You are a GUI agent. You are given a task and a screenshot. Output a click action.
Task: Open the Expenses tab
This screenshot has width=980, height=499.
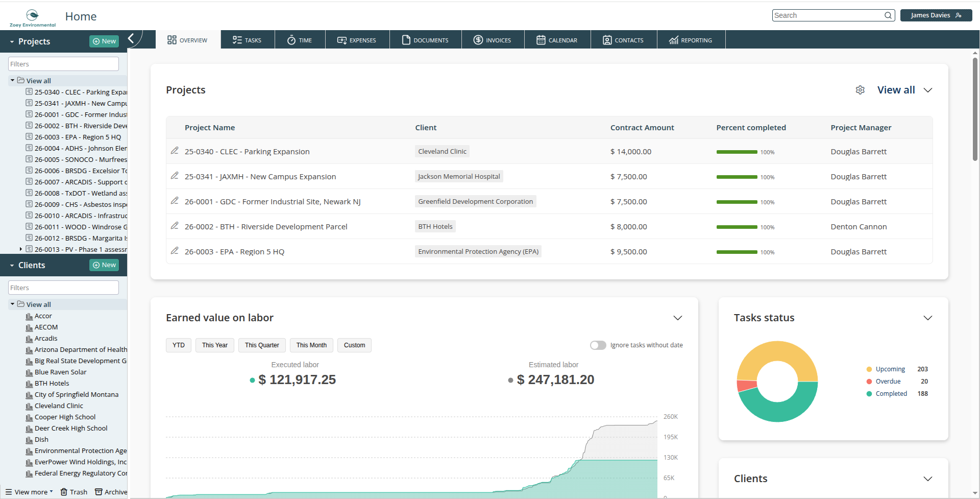coord(357,40)
